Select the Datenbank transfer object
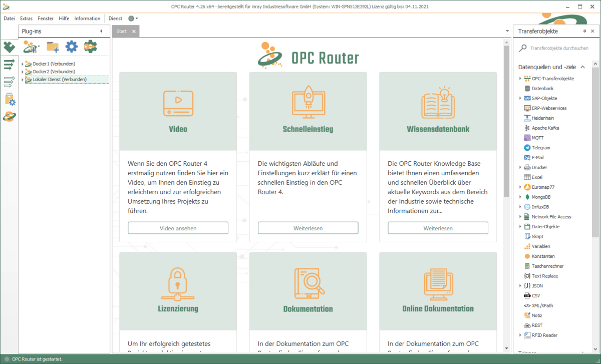The image size is (601, 364). (540, 88)
